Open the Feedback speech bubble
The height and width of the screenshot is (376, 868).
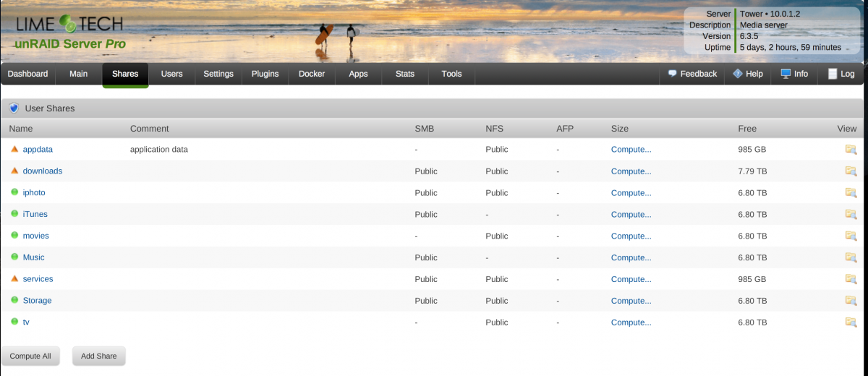coord(672,74)
